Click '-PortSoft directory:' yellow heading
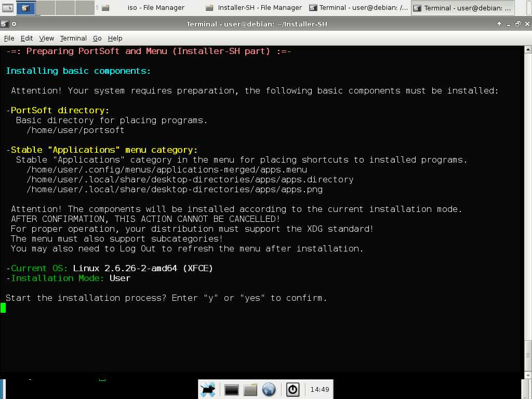The width and height of the screenshot is (532, 399). (x=58, y=110)
